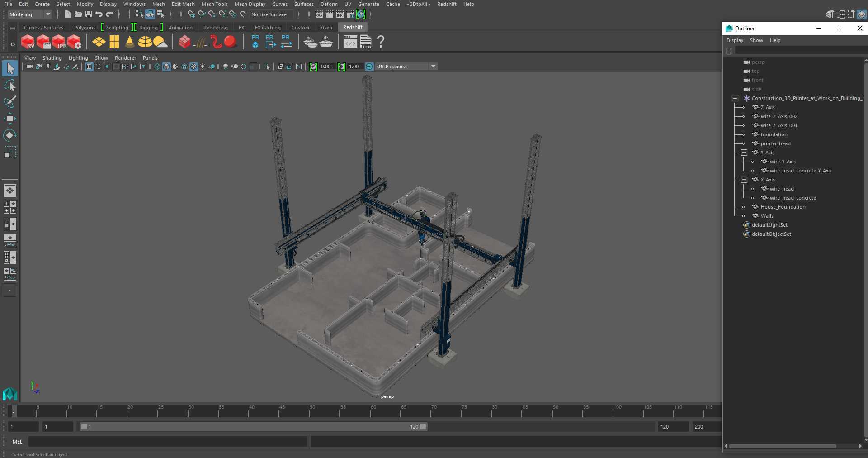Click the animation end time field 200
868x458 pixels.
706,427
